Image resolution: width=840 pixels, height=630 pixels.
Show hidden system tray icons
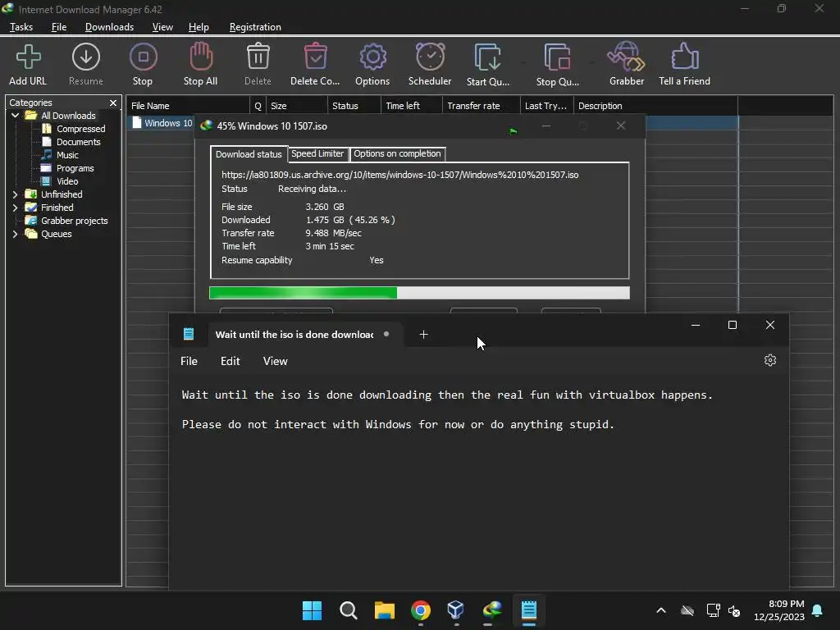pos(661,610)
